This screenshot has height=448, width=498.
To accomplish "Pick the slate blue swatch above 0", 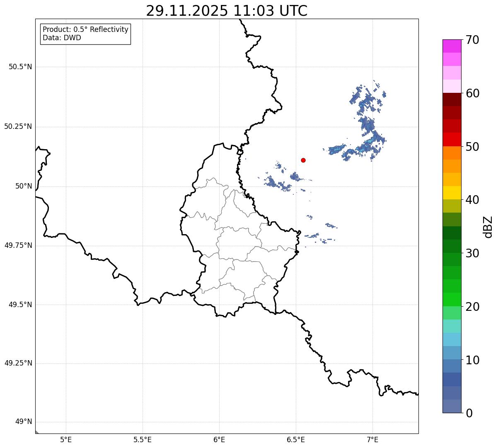I will click(452, 406).
